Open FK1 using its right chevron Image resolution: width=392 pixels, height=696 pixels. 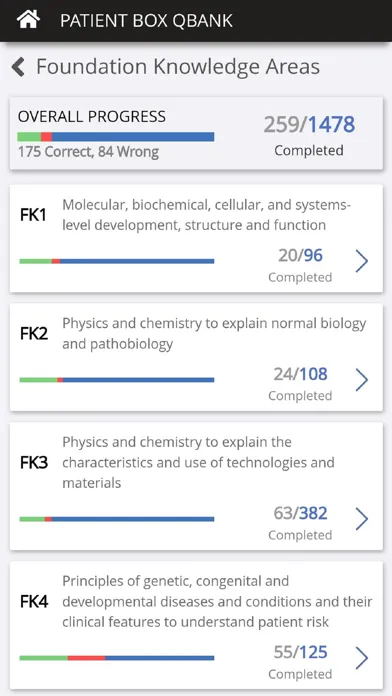click(x=362, y=261)
